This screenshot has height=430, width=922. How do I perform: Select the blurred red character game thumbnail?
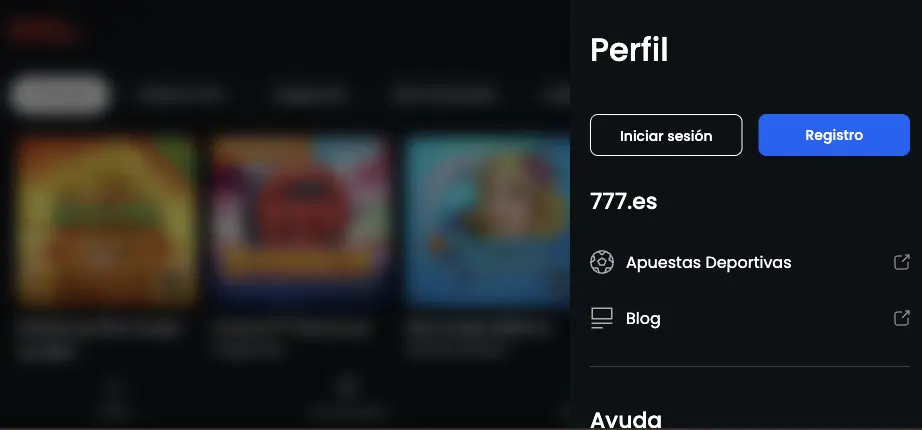click(x=300, y=221)
